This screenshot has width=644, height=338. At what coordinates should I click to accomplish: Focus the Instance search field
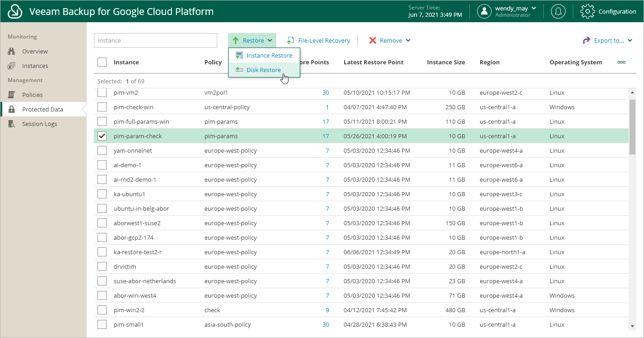point(156,40)
